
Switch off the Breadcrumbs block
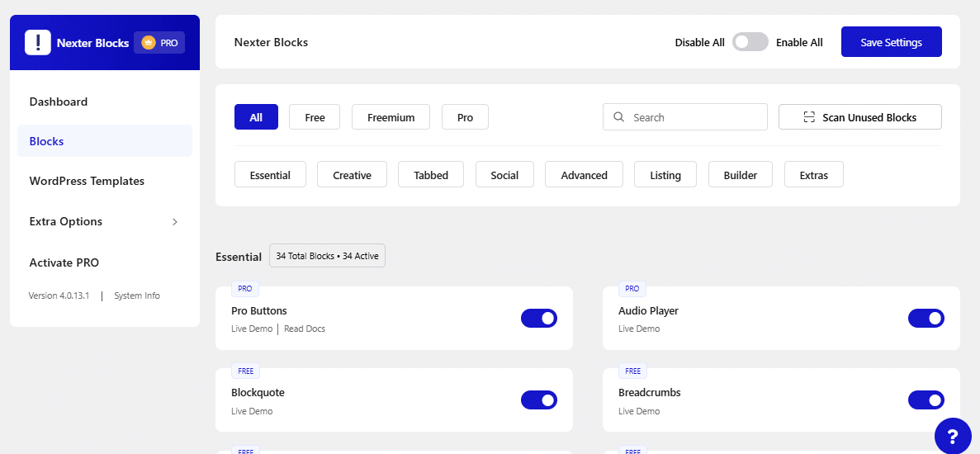[x=926, y=400]
